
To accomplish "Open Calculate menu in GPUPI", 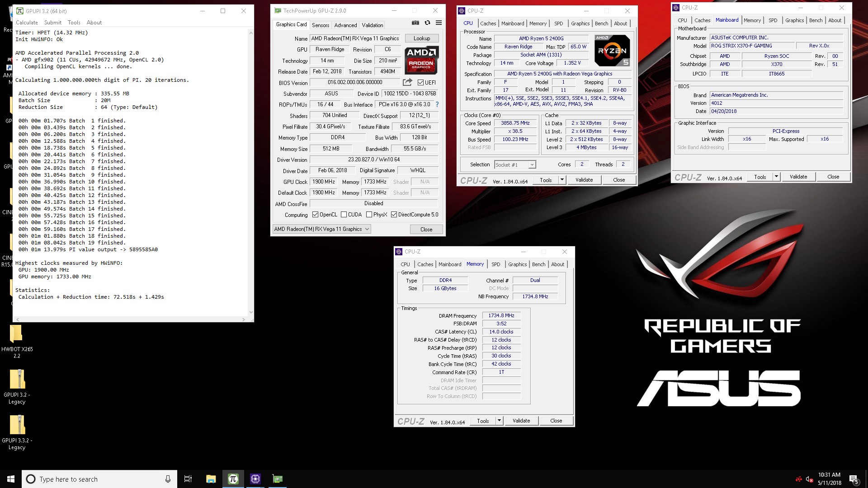I will pos(27,23).
